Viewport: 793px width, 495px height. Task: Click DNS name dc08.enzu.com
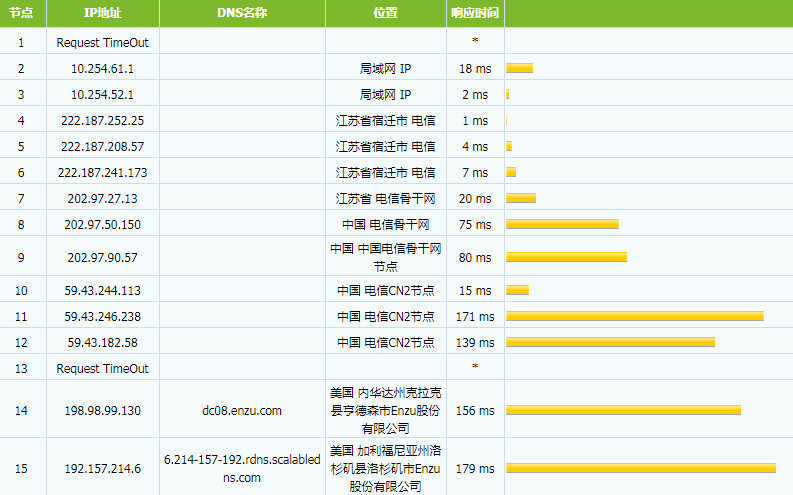coord(242,411)
